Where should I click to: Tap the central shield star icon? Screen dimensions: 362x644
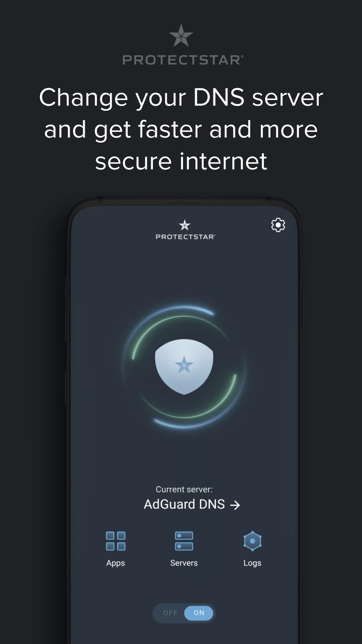(x=184, y=367)
